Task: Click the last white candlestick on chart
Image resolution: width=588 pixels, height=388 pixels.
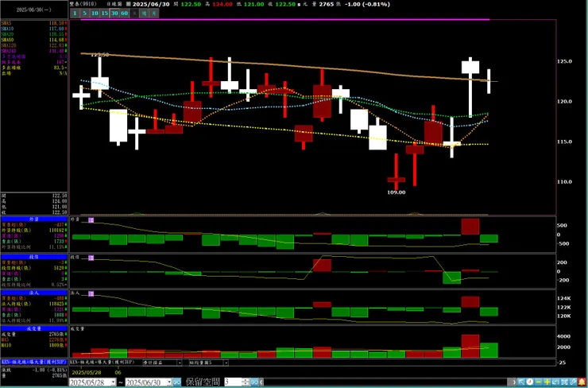Action: point(489,81)
